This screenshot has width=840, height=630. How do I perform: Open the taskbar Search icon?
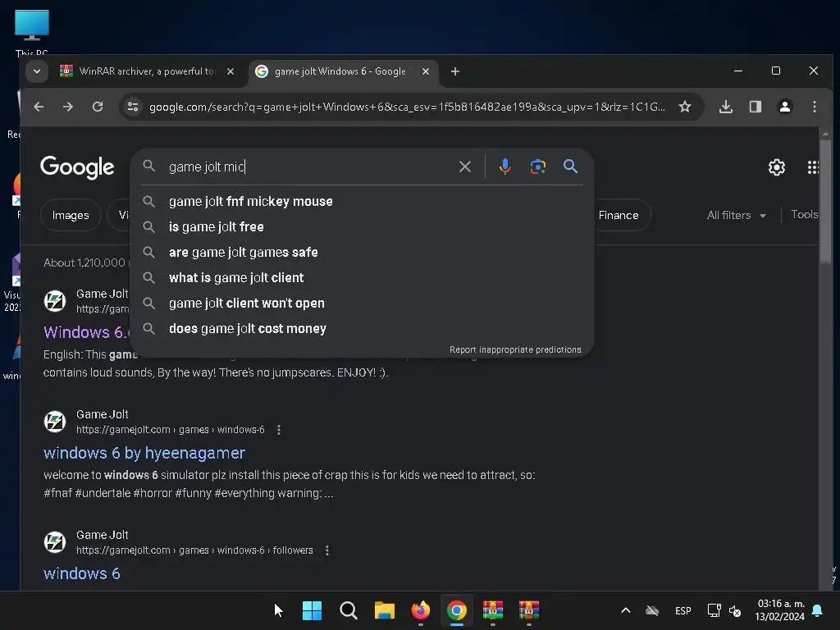point(348,610)
